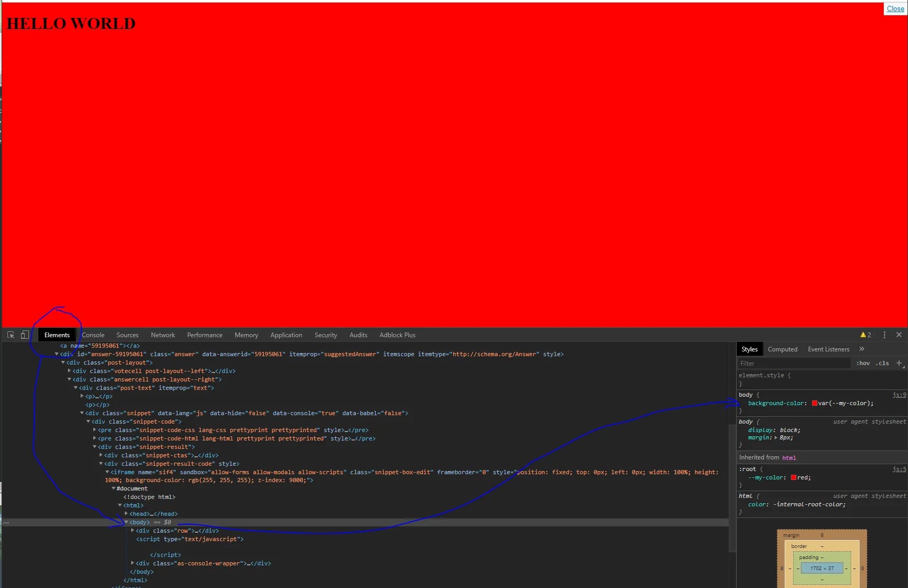Click the red swatch beside --my-color: red
Viewport: 908px width, 588px height.
[794, 477]
